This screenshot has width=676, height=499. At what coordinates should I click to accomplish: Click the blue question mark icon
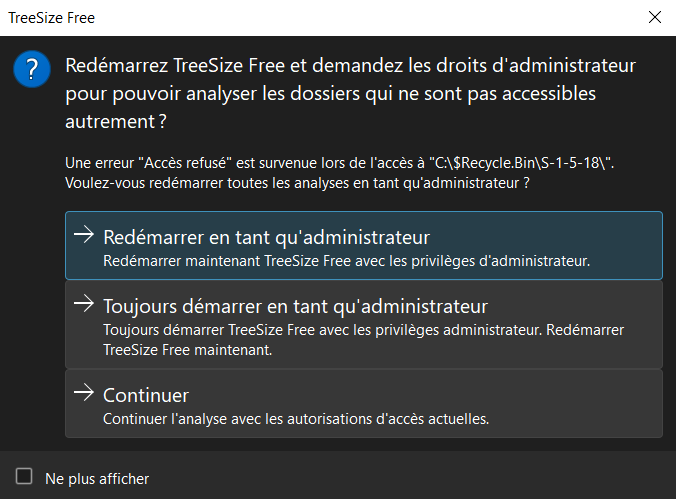[32, 72]
